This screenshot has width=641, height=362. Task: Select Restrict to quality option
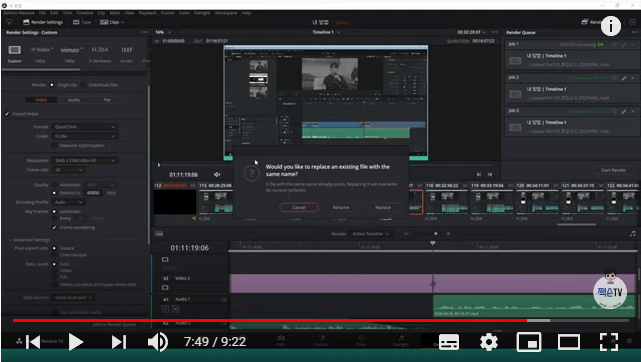[x=54, y=193]
